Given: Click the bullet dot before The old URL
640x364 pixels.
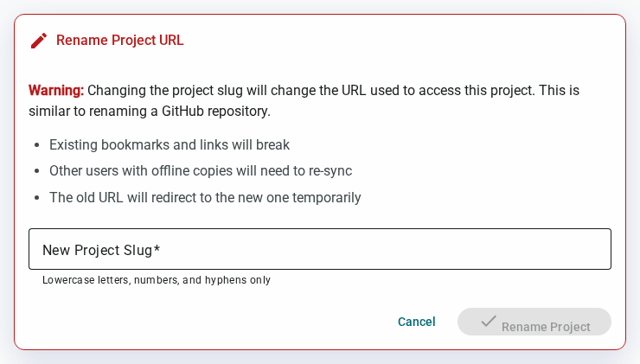Looking at the screenshot, I should point(37,198).
